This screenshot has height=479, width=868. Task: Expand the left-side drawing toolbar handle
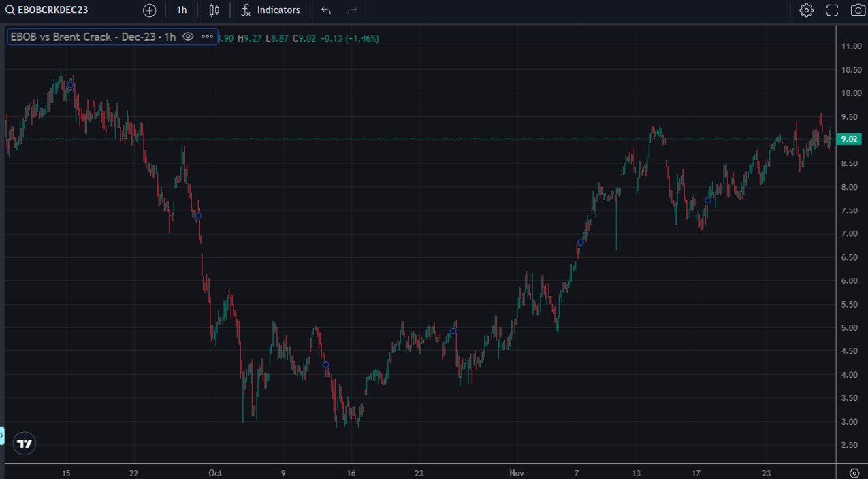[2, 435]
